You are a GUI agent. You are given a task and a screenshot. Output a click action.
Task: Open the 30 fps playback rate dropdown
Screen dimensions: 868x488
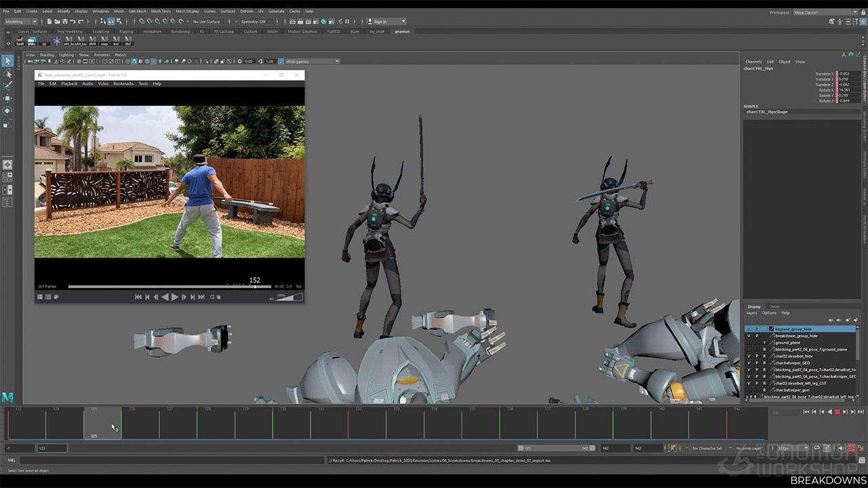tap(791, 448)
